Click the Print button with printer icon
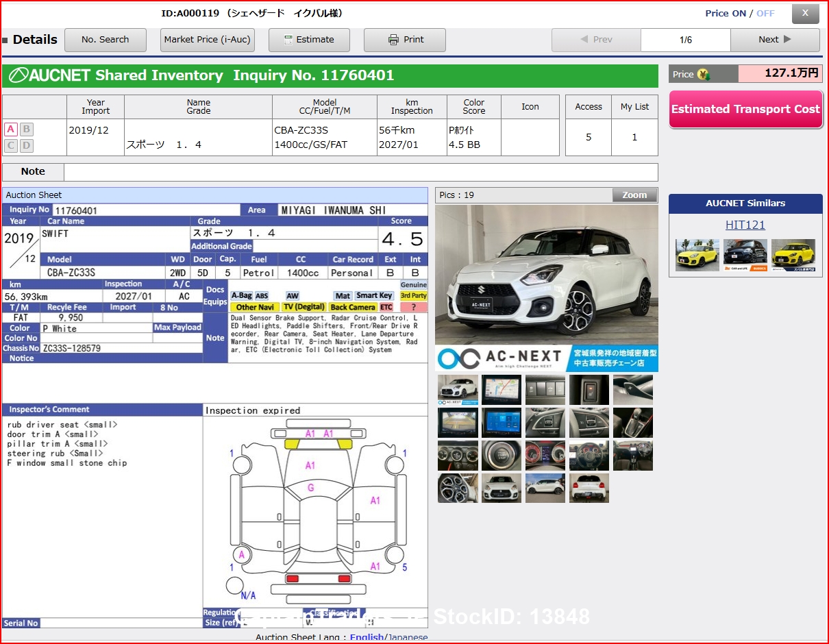The image size is (829, 644). 405,40
